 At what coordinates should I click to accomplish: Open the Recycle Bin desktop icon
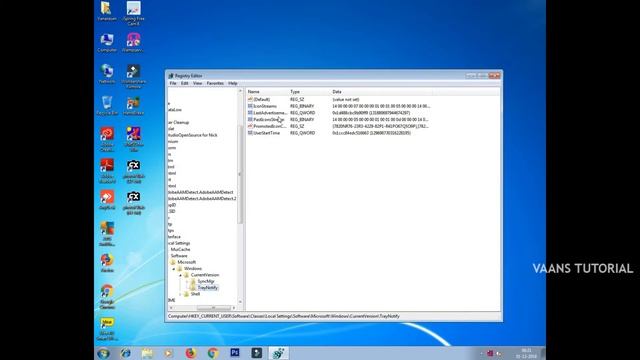pos(107,106)
